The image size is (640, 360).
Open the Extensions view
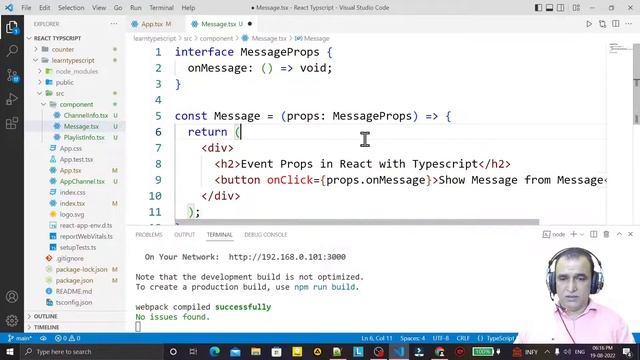(x=12, y=123)
